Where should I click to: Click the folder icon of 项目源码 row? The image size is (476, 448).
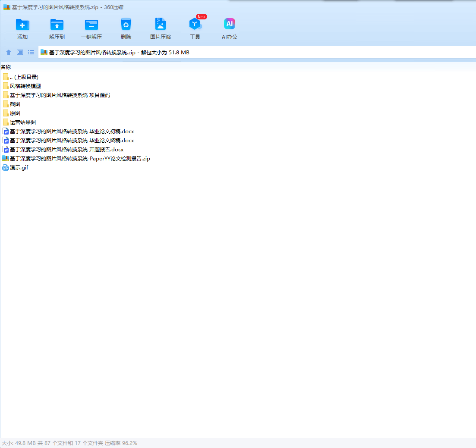click(x=6, y=95)
